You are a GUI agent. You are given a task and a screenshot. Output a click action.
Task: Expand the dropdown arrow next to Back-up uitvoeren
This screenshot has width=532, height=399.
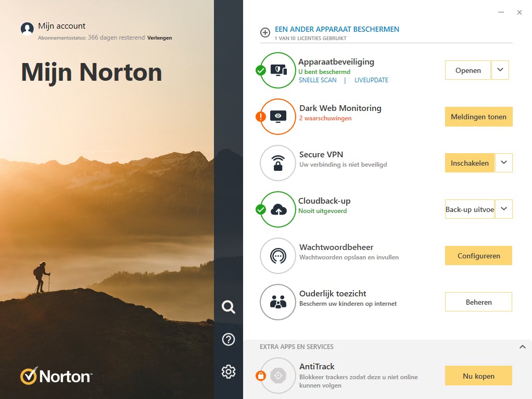504,209
